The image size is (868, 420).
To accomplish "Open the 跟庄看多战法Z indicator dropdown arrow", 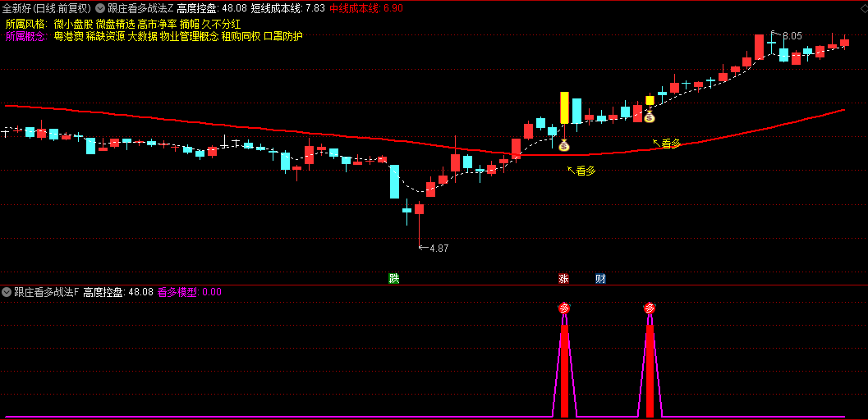I will tap(99, 8).
